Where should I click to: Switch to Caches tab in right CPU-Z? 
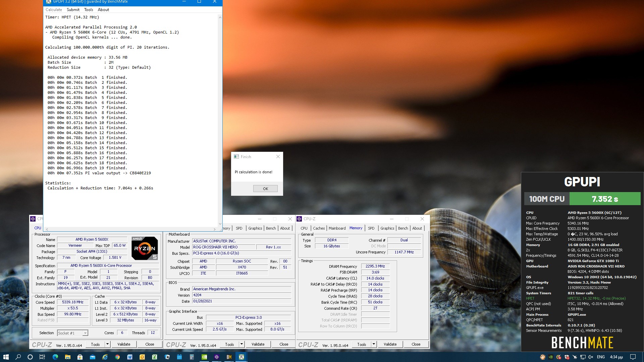point(319,228)
